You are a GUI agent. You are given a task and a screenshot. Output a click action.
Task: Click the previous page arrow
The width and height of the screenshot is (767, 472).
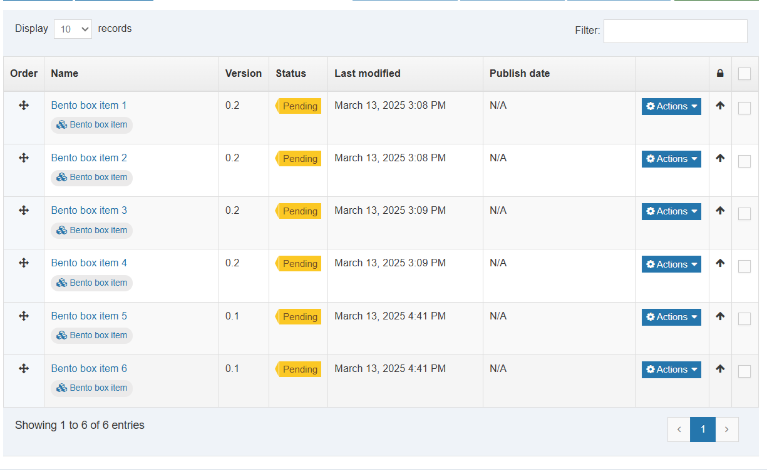tap(679, 429)
